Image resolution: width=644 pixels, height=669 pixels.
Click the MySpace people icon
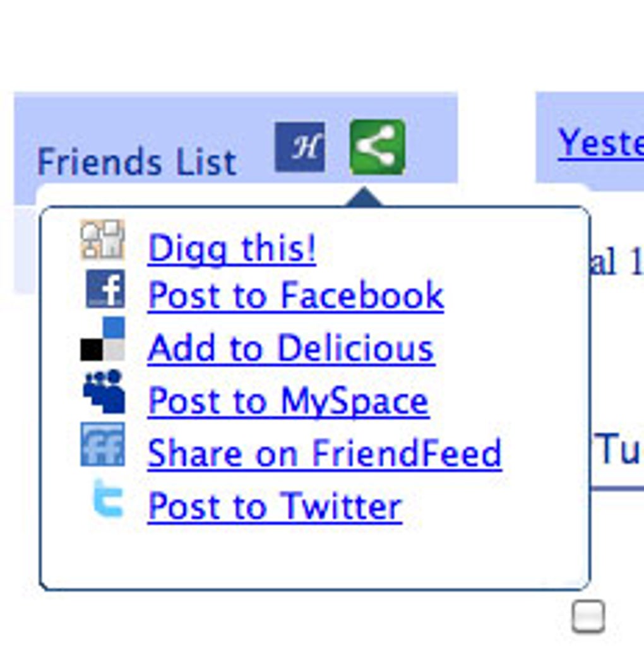click(104, 393)
